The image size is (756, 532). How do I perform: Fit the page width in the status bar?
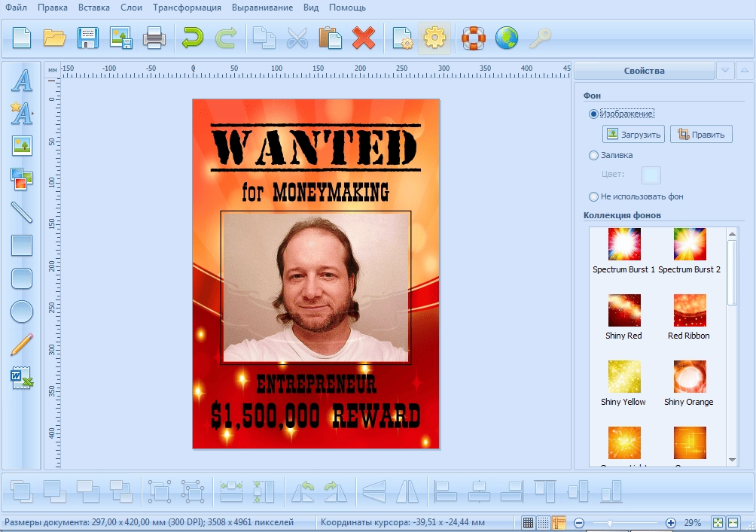point(733,523)
